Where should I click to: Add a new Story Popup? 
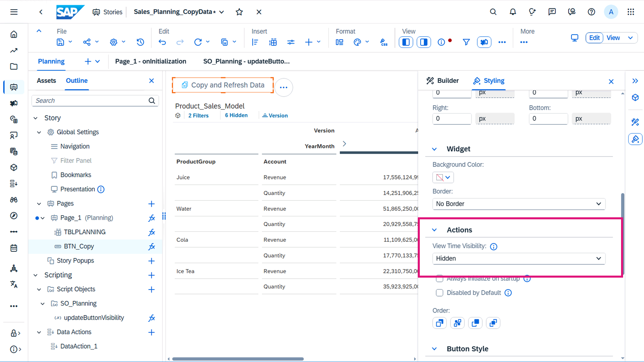tap(151, 261)
